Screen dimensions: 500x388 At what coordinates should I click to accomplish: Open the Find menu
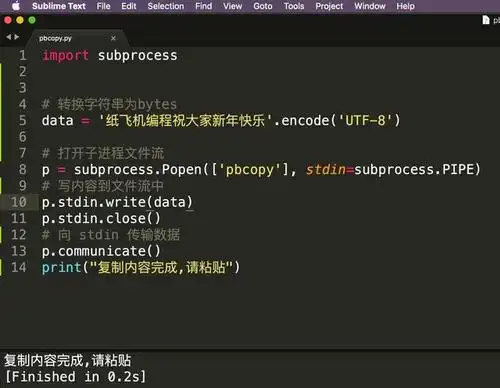pos(203,6)
